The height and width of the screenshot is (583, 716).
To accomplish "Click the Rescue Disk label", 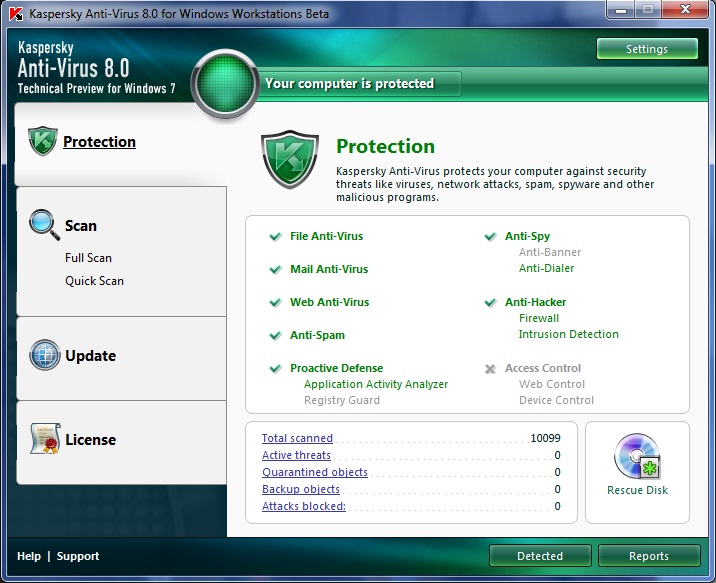I will pyautogui.click(x=637, y=490).
